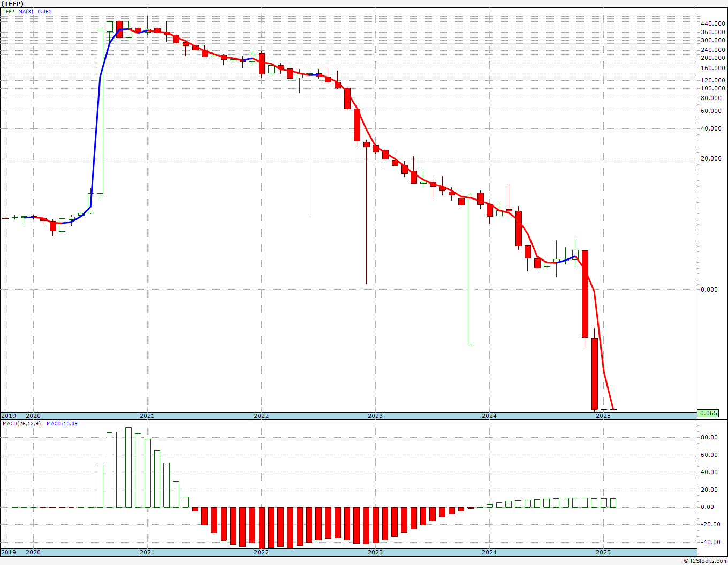Click the 240.000 price axis label
This screenshot has width=728, height=565.
click(x=713, y=50)
